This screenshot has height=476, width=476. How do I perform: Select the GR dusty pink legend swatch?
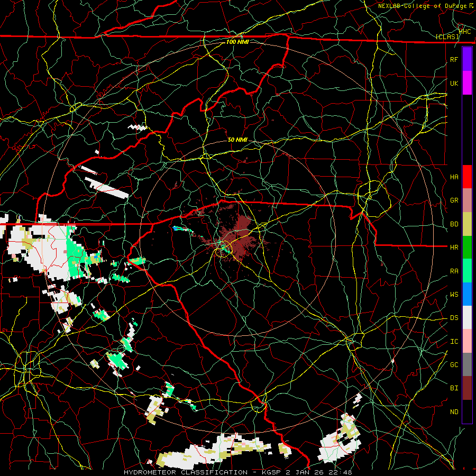467,200
